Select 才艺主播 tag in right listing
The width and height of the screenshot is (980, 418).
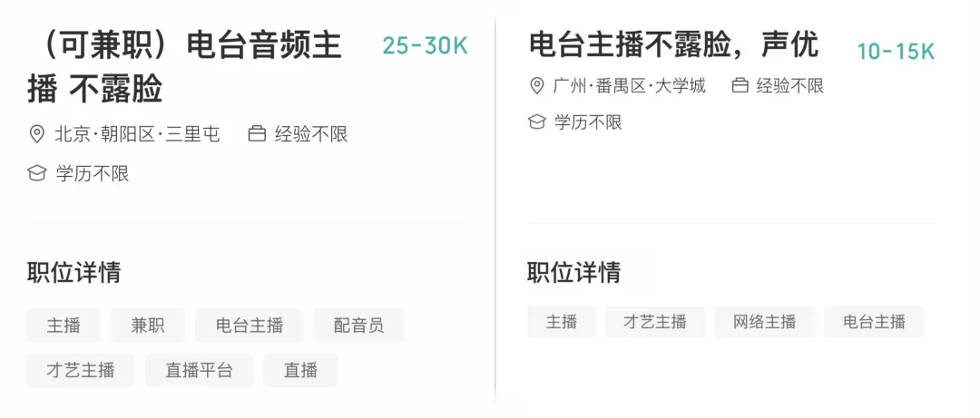(654, 322)
